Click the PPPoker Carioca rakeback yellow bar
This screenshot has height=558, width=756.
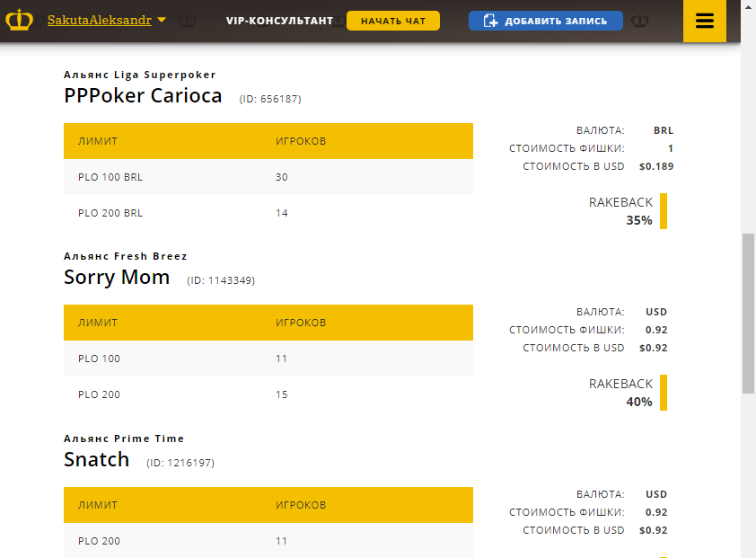664,211
